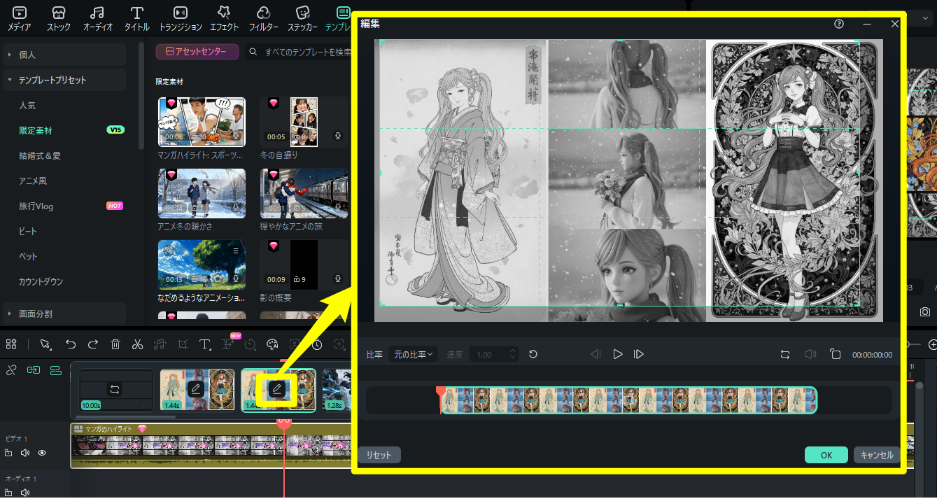Open the フィルター tab
This screenshot has height=498, width=937.
pos(263,19)
